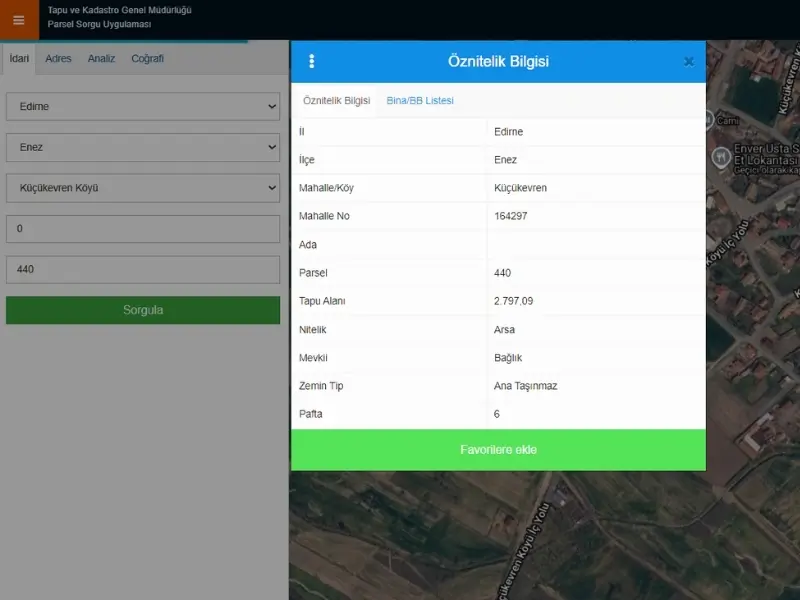Click the İl value Edirne in table

(x=508, y=132)
